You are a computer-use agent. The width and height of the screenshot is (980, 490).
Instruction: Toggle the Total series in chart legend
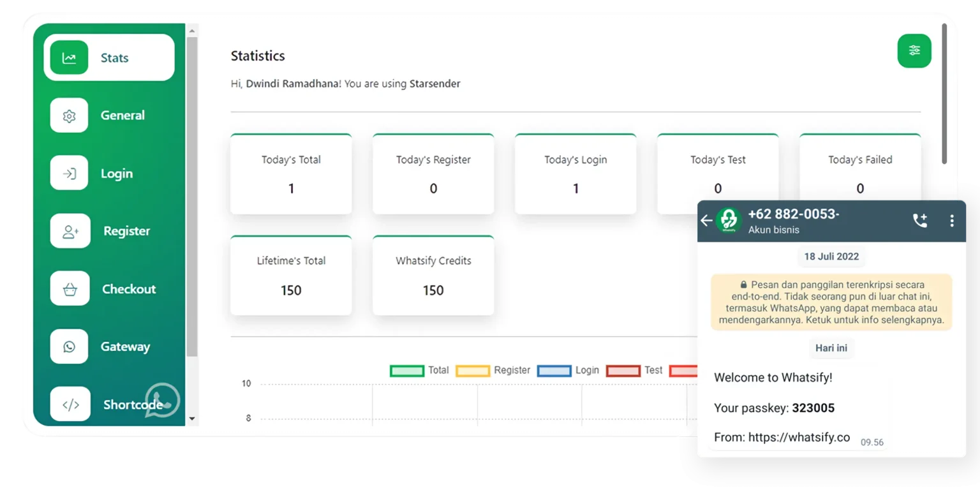pyautogui.click(x=419, y=370)
